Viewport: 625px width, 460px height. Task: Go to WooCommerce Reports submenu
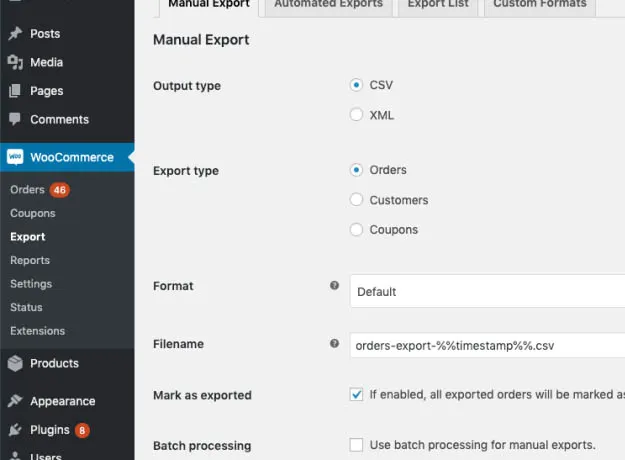click(30, 260)
